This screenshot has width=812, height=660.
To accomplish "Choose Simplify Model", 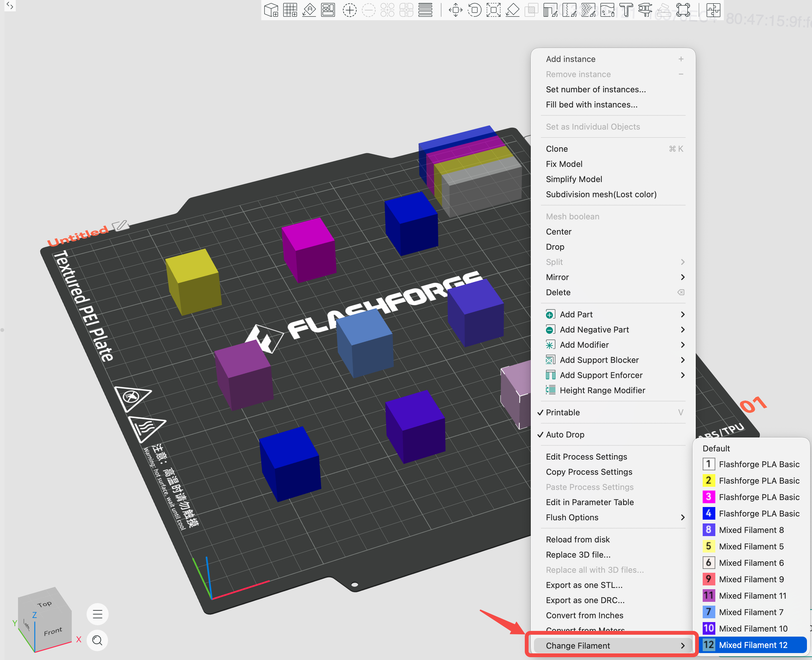I will (613, 179).
